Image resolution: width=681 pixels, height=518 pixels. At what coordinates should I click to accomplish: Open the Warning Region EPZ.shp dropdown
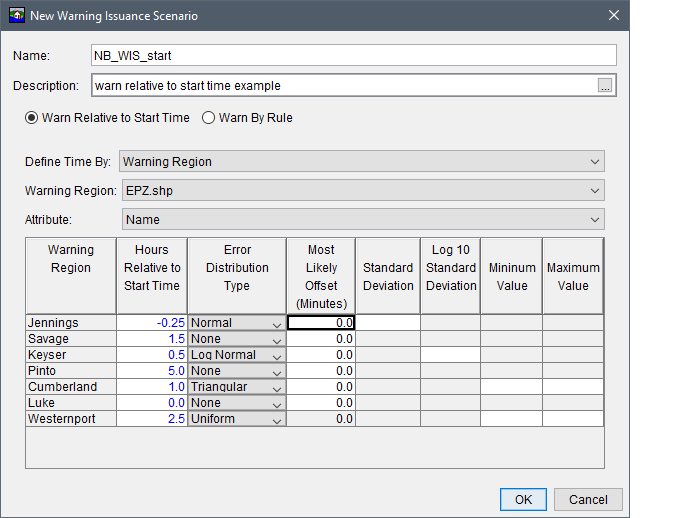pos(361,190)
